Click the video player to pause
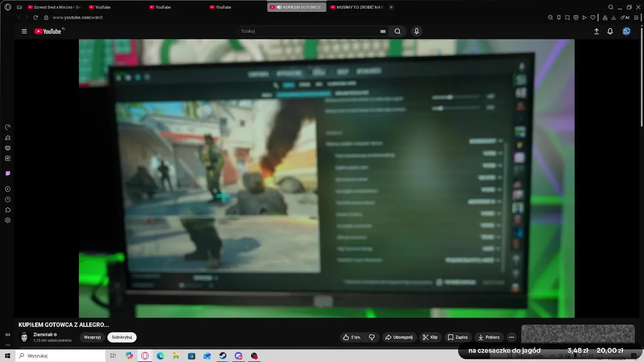Viewport: 644px width, 362px height. click(327, 178)
